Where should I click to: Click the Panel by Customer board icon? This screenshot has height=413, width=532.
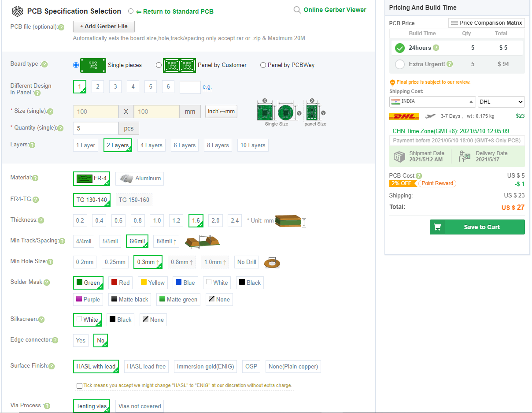pos(180,65)
